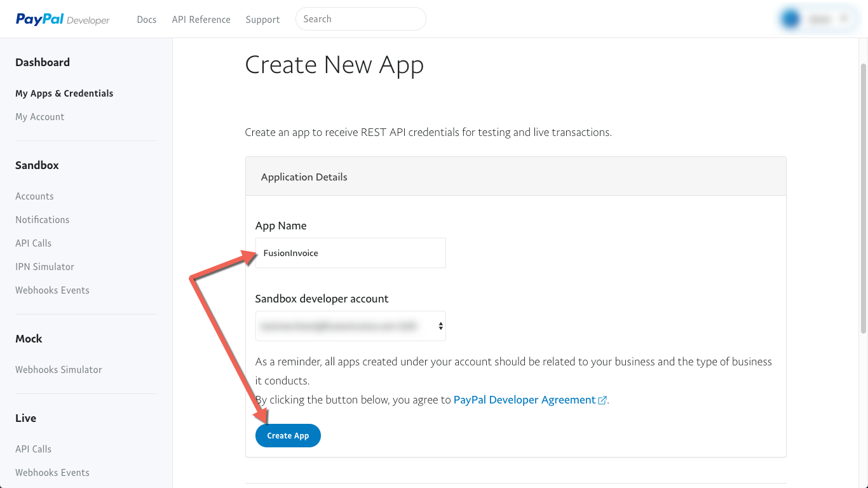The width and height of the screenshot is (868, 488).
Task: Open the Docs menu item
Action: (x=147, y=19)
